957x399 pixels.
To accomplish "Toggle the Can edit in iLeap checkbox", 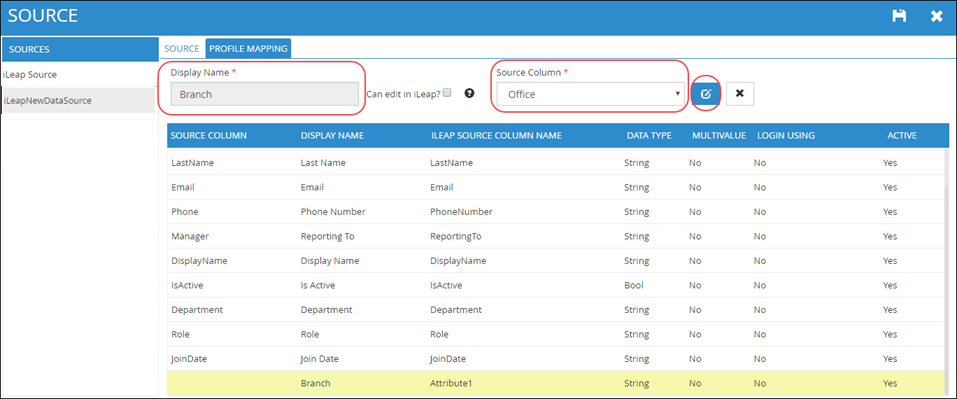I will 447,93.
